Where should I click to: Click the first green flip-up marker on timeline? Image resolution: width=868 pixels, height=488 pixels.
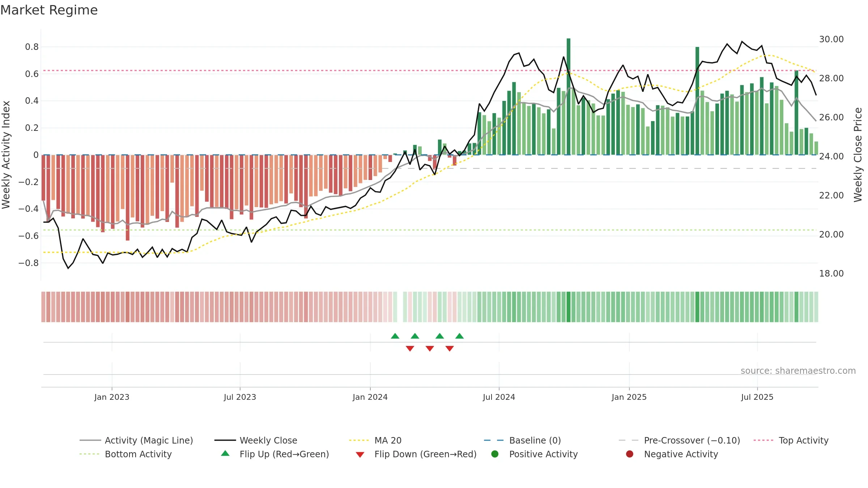pyautogui.click(x=395, y=336)
